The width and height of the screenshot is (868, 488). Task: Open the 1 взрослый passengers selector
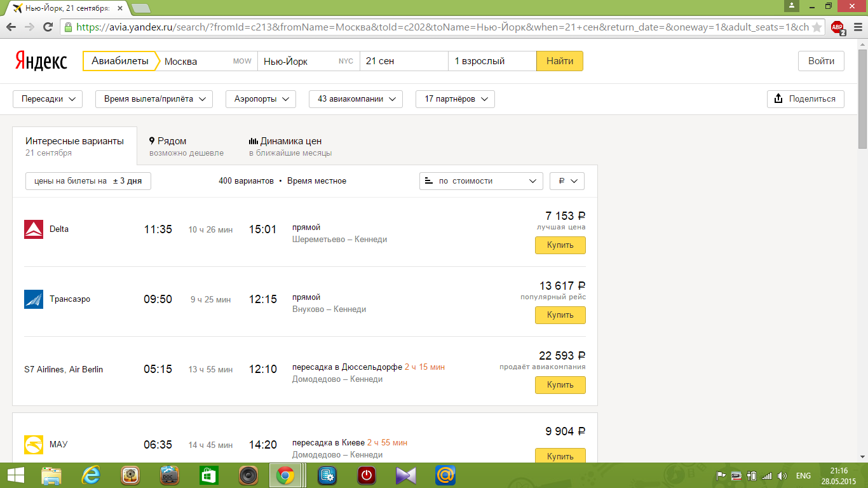click(492, 61)
